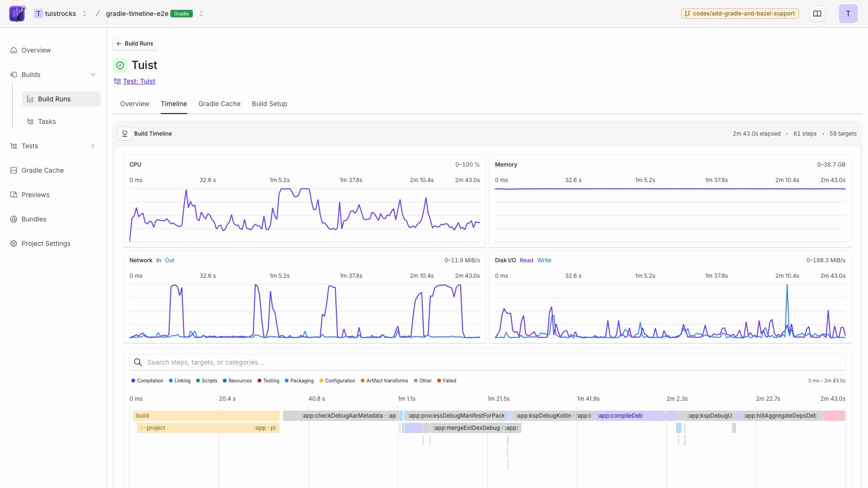Screen dimensions: 868x488
Task: Open Gradle Cache in the sidebar
Action: (53, 170)
